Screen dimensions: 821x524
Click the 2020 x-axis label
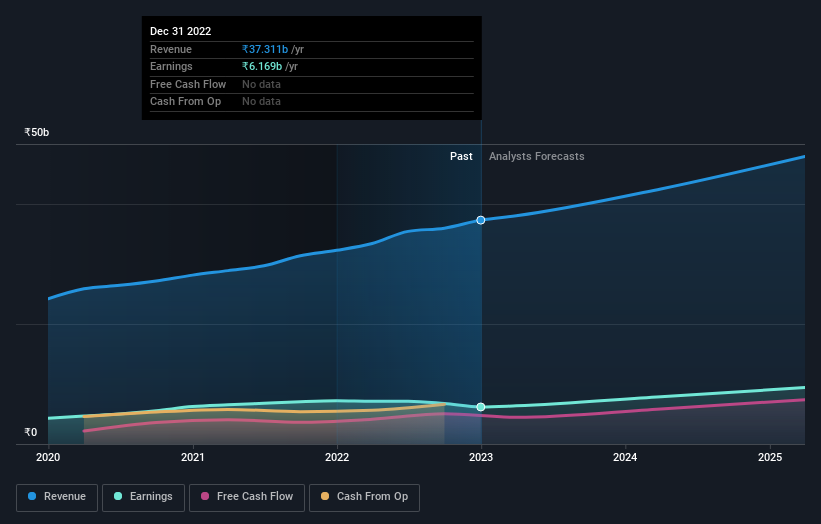(48, 457)
